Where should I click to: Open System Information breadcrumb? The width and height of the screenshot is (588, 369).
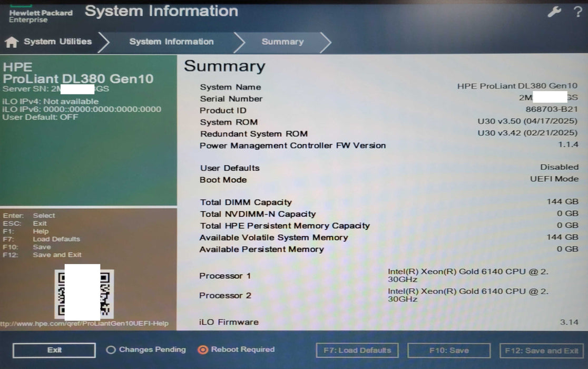[171, 42]
